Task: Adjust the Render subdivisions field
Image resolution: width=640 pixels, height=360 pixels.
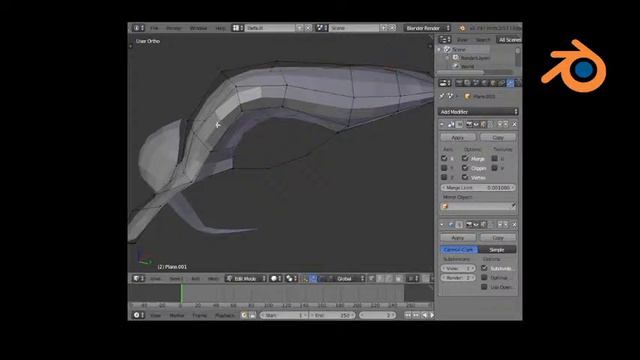Action: [458, 278]
